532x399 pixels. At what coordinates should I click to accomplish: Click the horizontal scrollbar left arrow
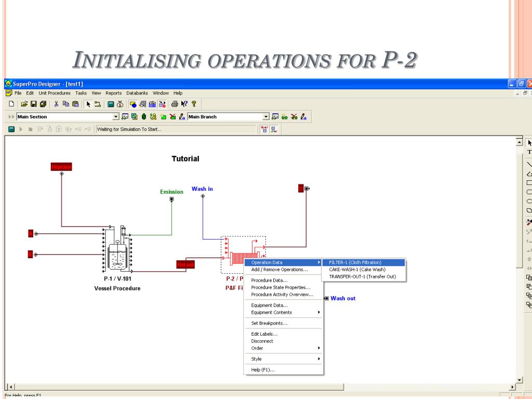(x=11, y=387)
